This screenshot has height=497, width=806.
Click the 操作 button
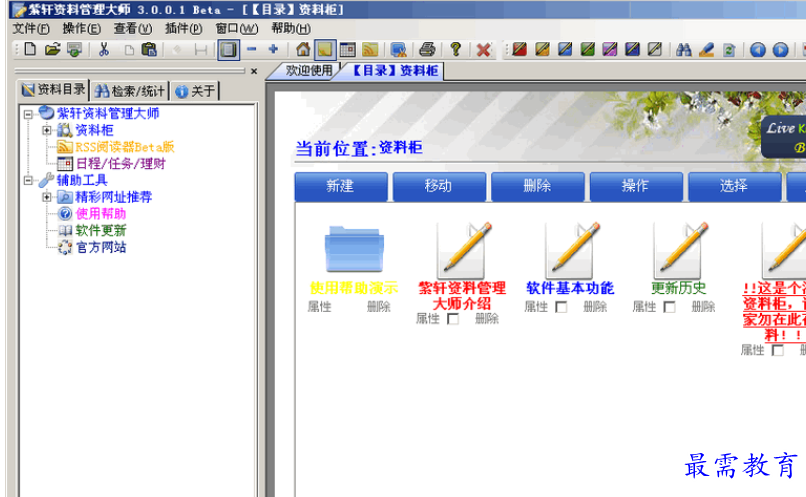coord(636,186)
